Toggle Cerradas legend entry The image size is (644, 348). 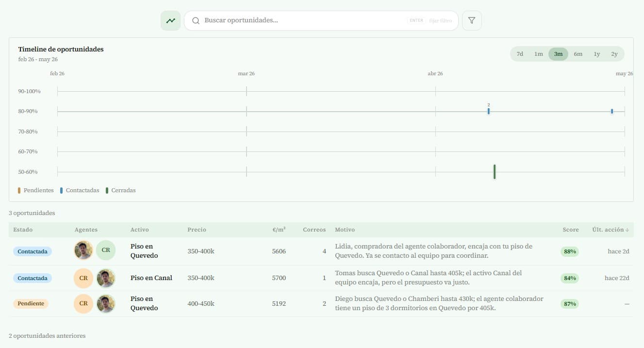pos(121,190)
